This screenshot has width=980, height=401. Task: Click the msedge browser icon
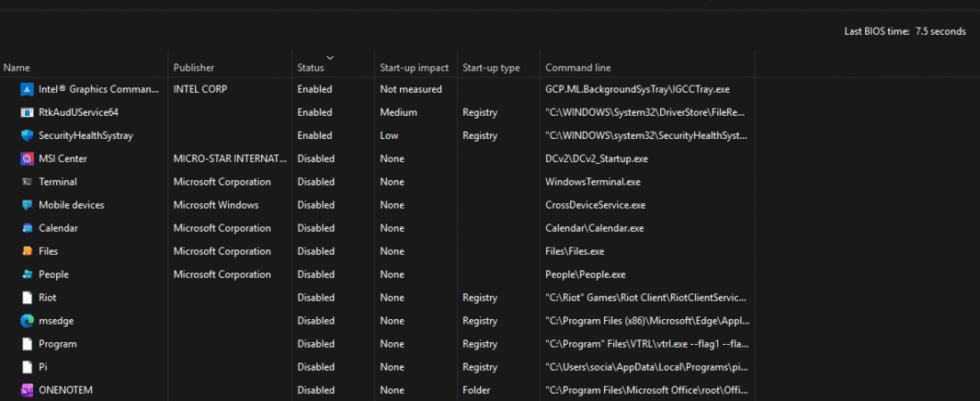click(27, 321)
